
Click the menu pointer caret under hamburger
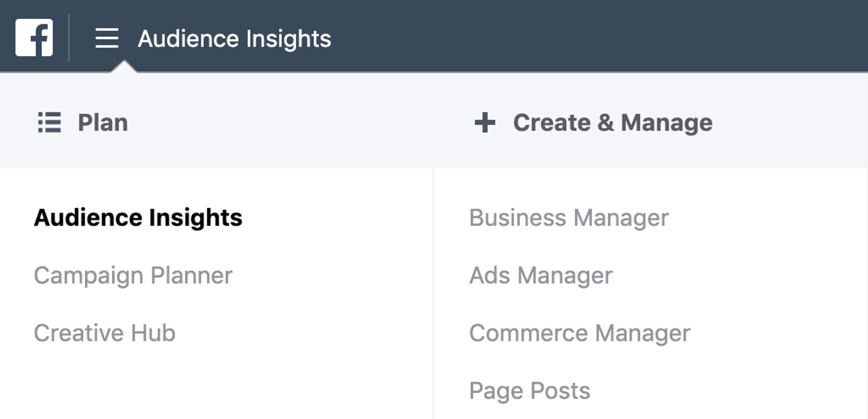[123, 67]
